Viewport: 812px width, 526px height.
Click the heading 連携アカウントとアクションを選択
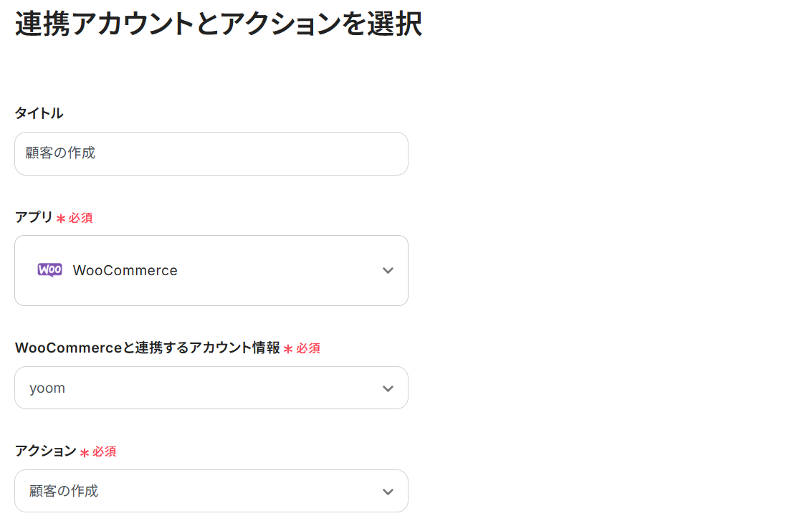coord(217,25)
